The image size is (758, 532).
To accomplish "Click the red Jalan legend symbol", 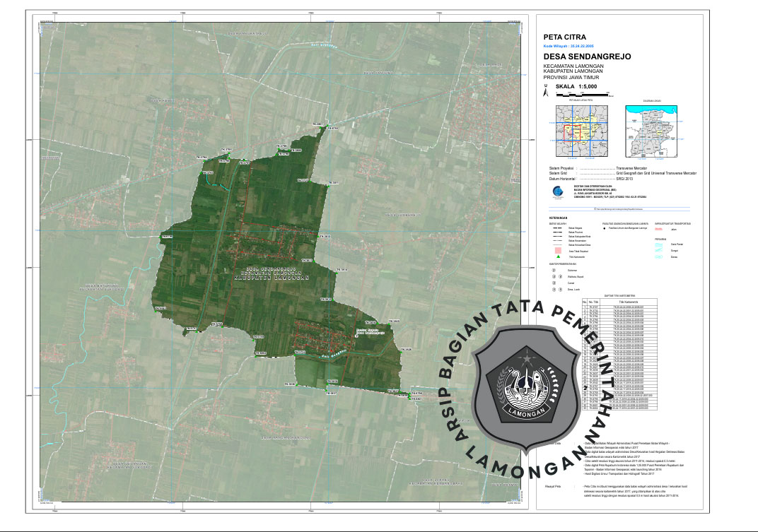I will coord(658,229).
